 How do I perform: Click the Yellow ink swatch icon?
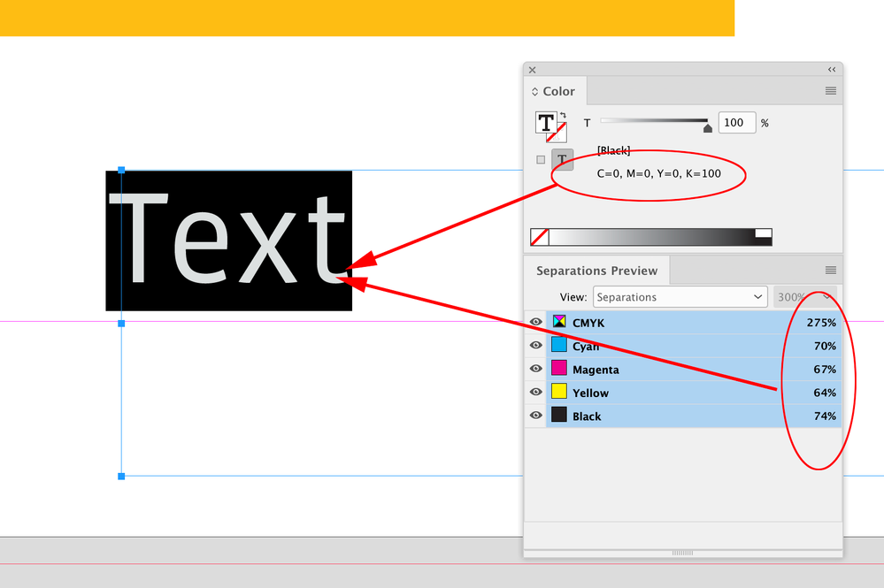pyautogui.click(x=558, y=393)
